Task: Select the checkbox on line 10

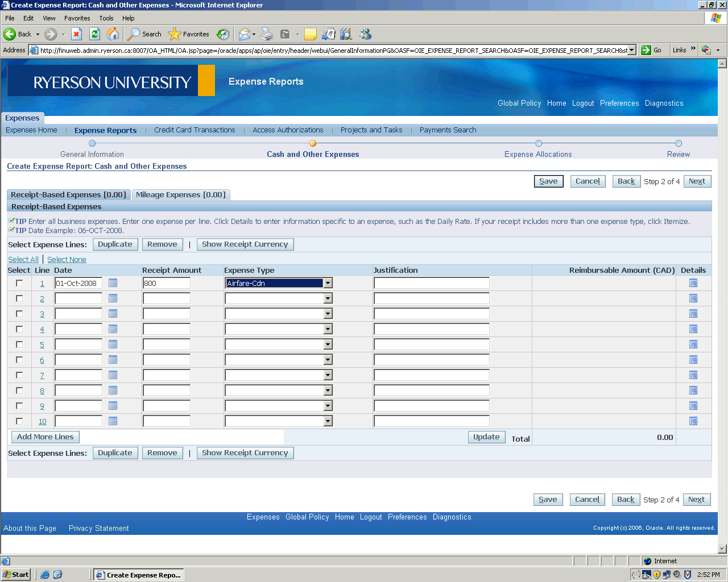Action: [19, 421]
